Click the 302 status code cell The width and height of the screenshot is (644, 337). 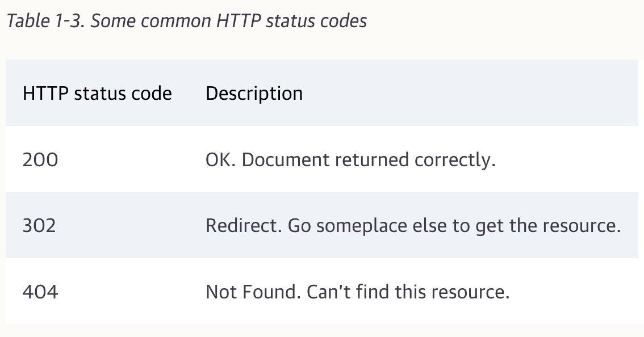click(x=39, y=226)
